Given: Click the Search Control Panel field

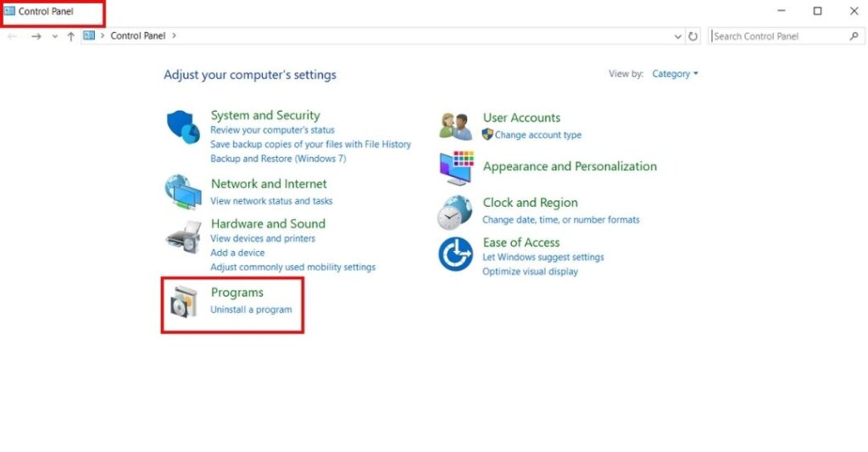Looking at the screenshot, I should [x=778, y=36].
